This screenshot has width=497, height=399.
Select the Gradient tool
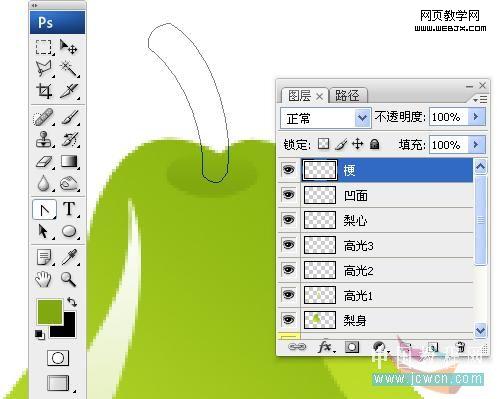(x=69, y=162)
